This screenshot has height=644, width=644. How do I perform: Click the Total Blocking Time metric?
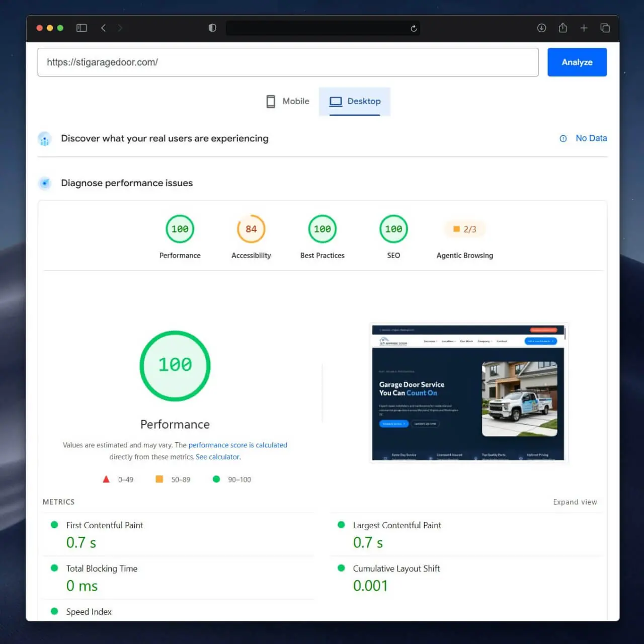(x=102, y=569)
